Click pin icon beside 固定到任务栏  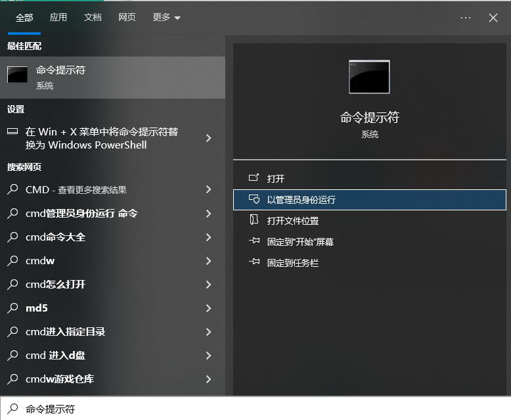point(254,262)
